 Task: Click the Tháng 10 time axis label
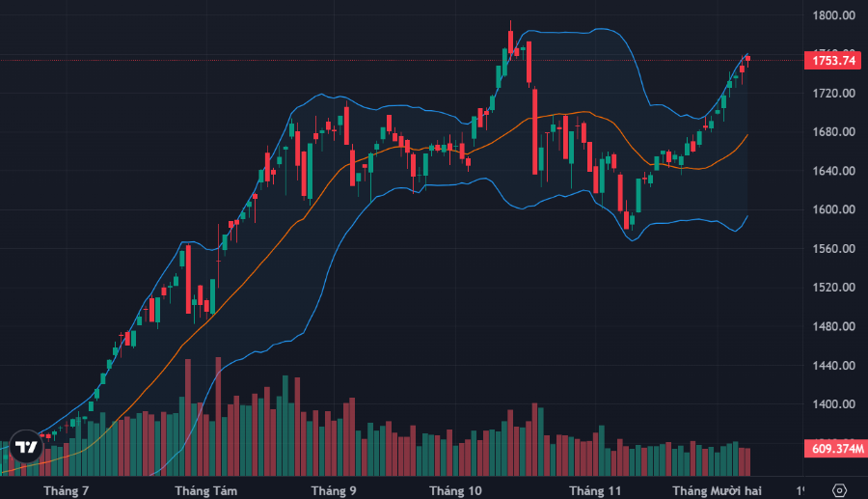pos(457,491)
